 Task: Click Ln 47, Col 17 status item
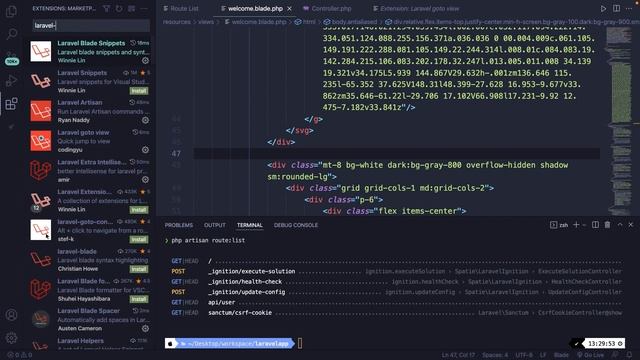pyautogui.click(x=458, y=355)
